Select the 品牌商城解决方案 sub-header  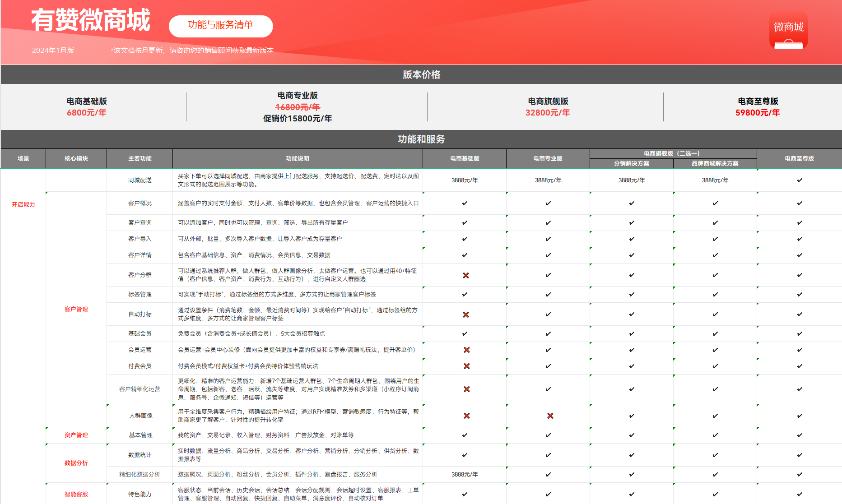pyautogui.click(x=715, y=163)
